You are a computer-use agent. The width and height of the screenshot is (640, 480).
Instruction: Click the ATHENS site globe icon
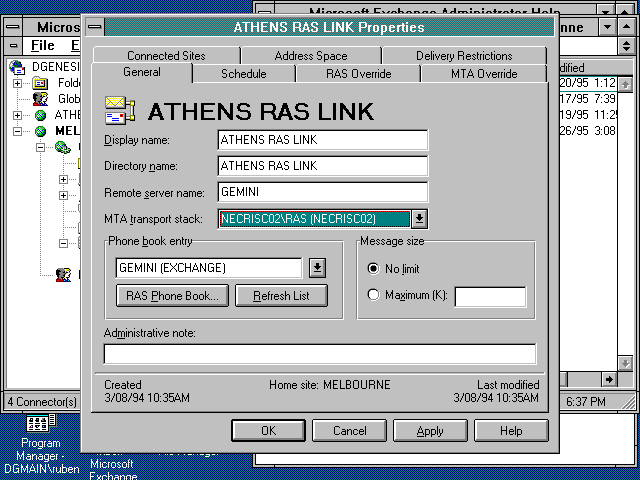tap(40, 115)
